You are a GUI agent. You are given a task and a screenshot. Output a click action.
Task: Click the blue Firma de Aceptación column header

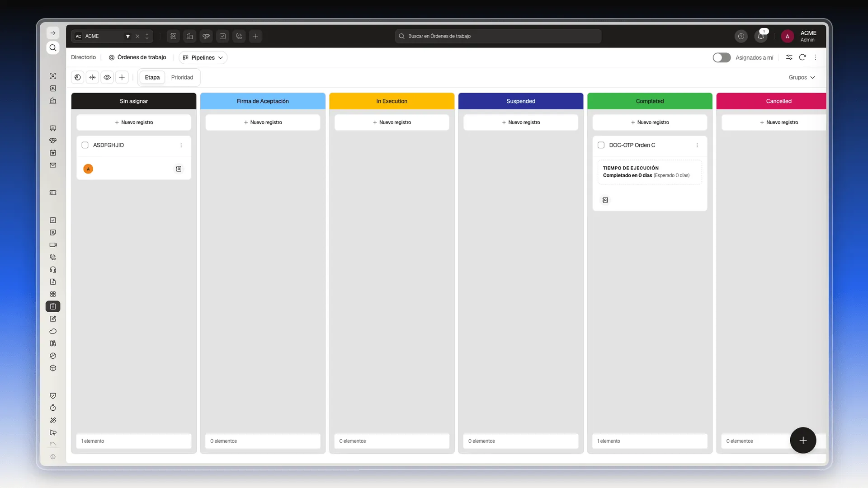pos(263,101)
